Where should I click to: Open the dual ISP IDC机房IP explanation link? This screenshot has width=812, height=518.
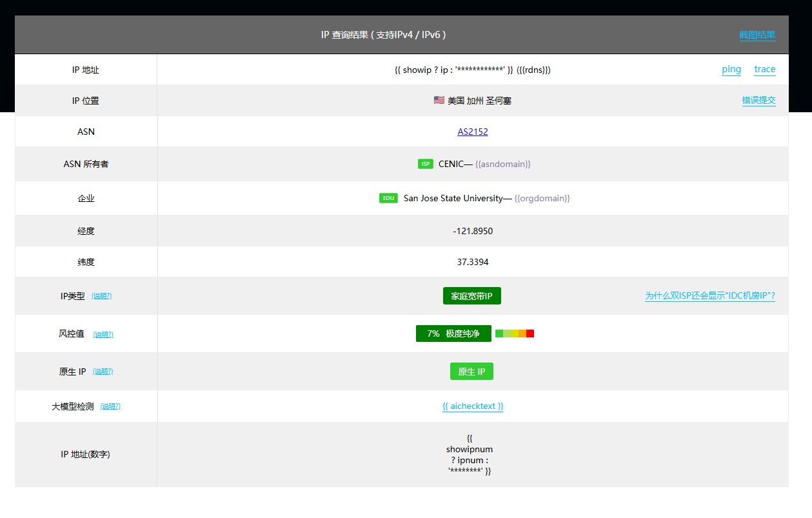[709, 296]
